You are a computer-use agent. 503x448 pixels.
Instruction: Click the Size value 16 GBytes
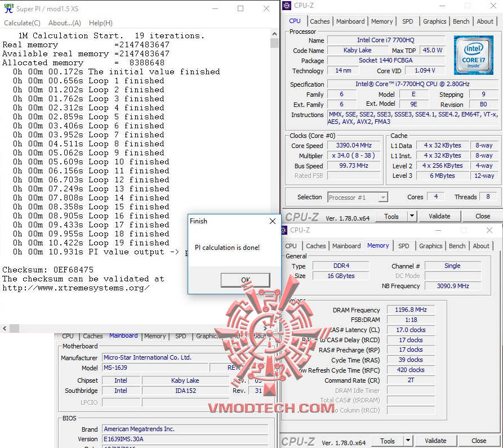tap(341, 276)
